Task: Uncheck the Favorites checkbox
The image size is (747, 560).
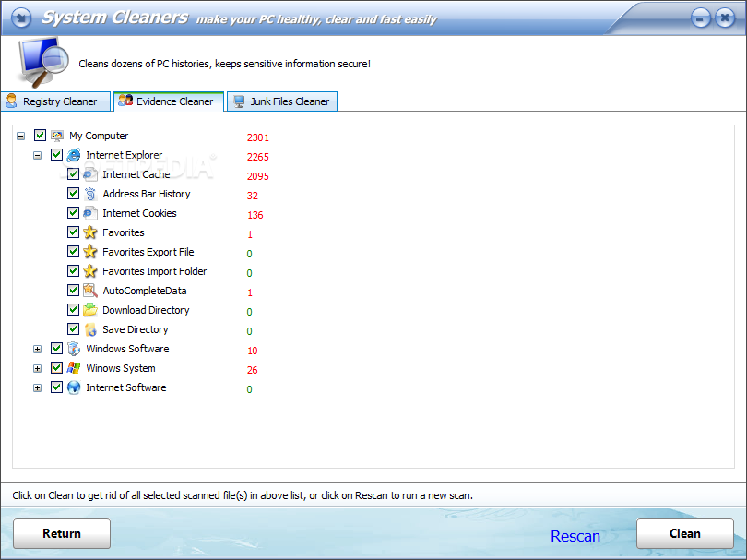Action: tap(73, 232)
